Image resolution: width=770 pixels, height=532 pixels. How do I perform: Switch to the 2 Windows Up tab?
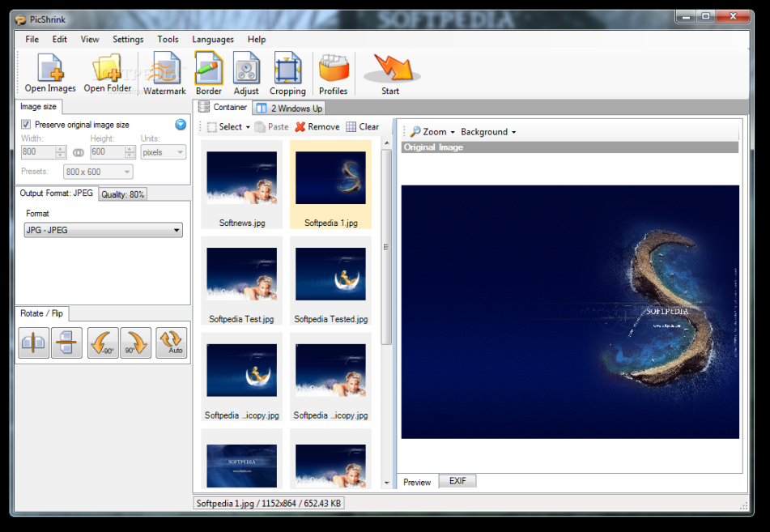(x=289, y=108)
